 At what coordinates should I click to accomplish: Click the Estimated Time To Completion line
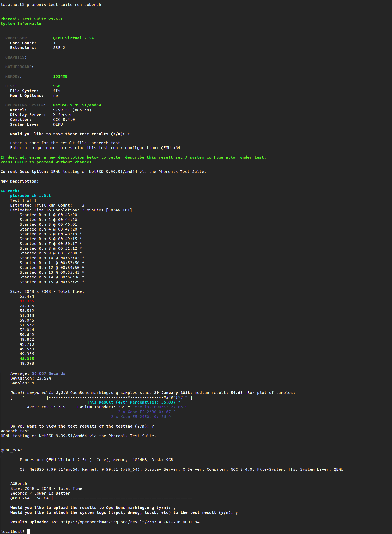pos(71,210)
